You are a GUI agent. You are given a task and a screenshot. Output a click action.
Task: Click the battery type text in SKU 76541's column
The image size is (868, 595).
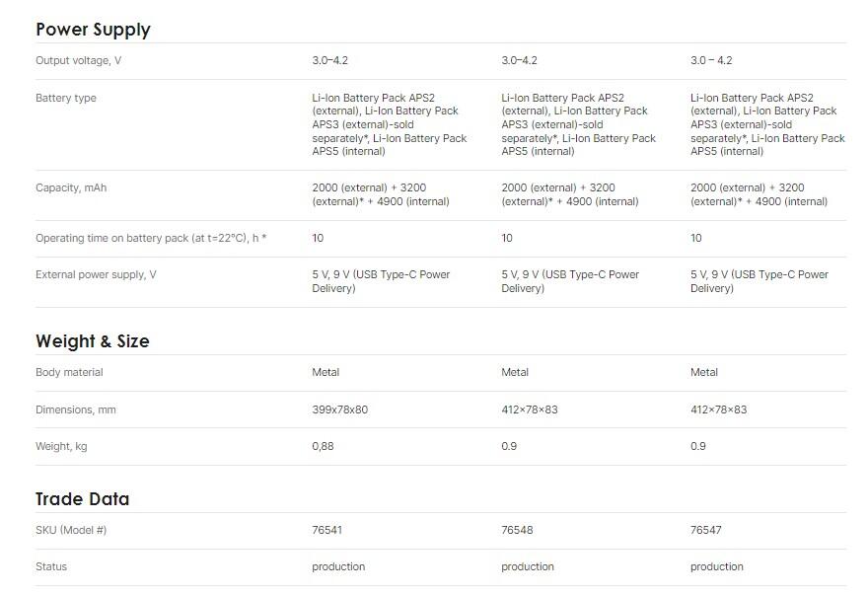point(389,124)
